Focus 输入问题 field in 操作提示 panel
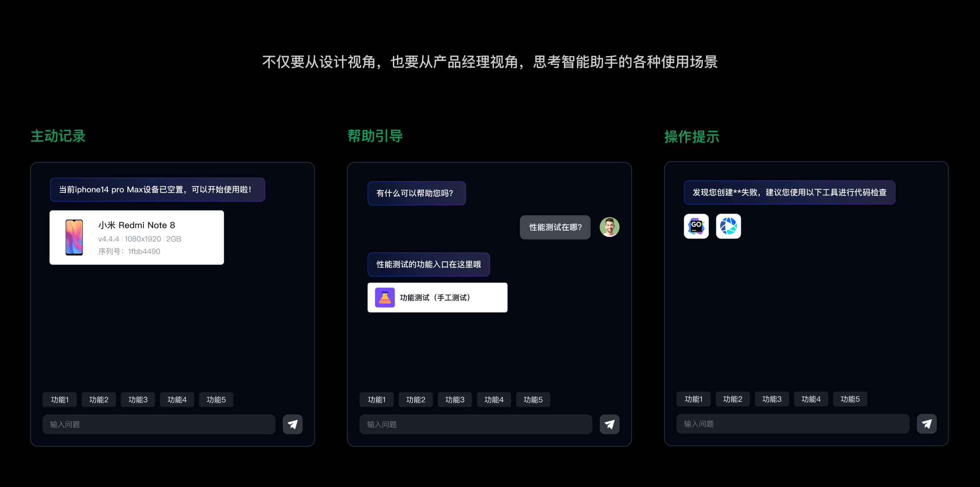The width and height of the screenshot is (980, 487). pyautogui.click(x=793, y=424)
